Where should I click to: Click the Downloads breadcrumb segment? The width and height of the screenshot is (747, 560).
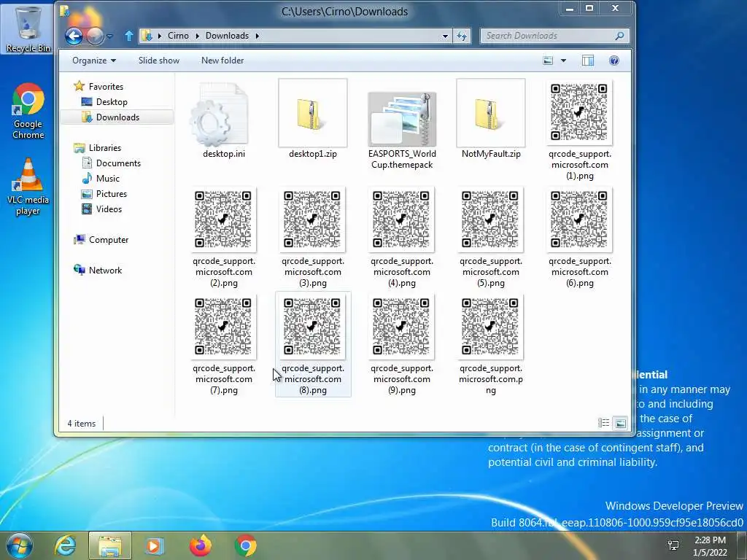pos(228,36)
